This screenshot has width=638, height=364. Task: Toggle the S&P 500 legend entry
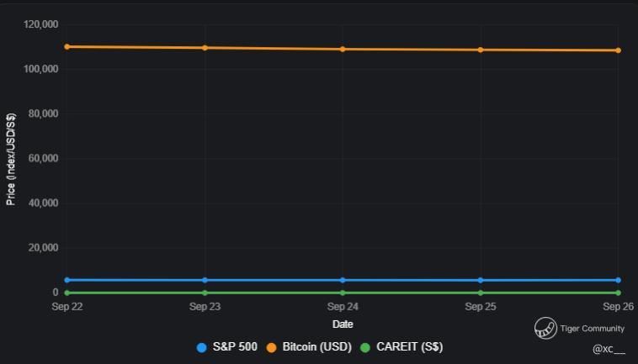tap(226, 347)
